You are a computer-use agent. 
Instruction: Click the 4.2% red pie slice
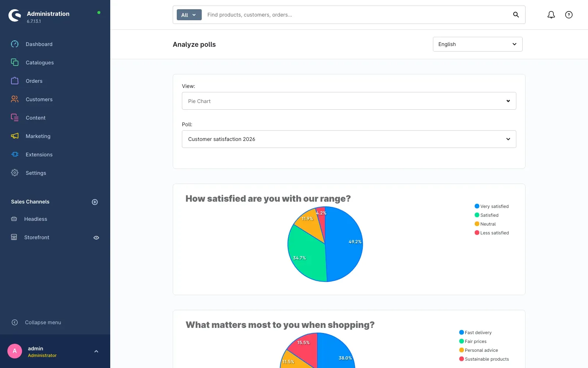[x=322, y=221]
